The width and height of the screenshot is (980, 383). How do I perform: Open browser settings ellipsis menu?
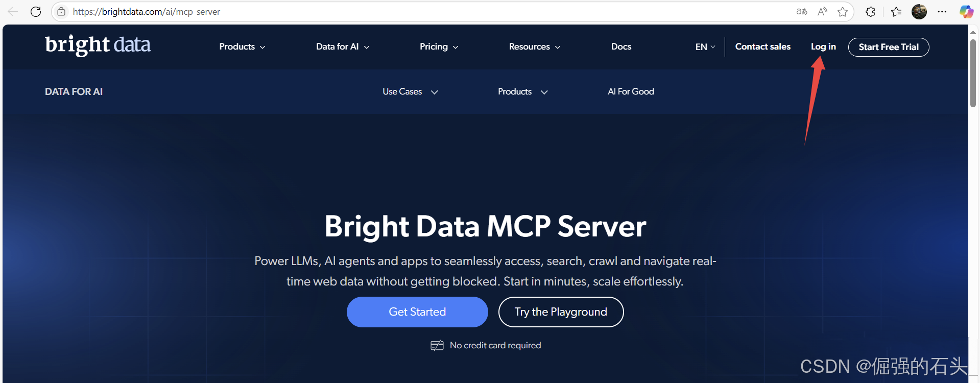[942, 12]
